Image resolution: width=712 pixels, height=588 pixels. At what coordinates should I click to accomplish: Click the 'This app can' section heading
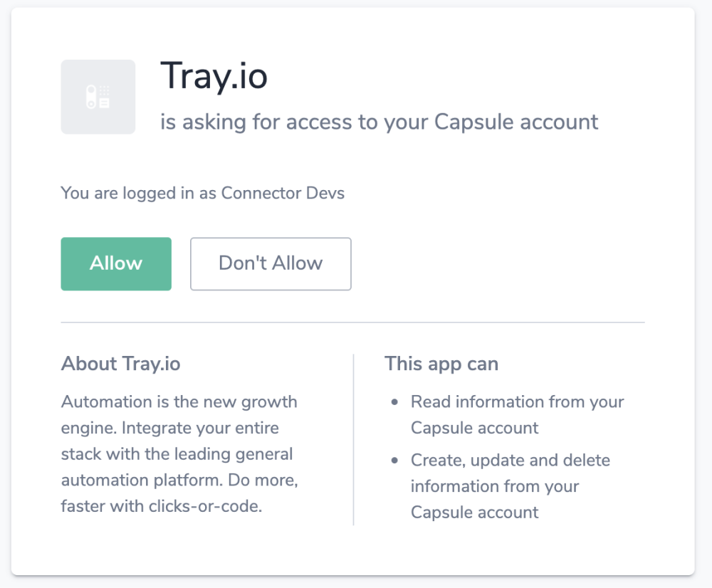pyautogui.click(x=441, y=364)
